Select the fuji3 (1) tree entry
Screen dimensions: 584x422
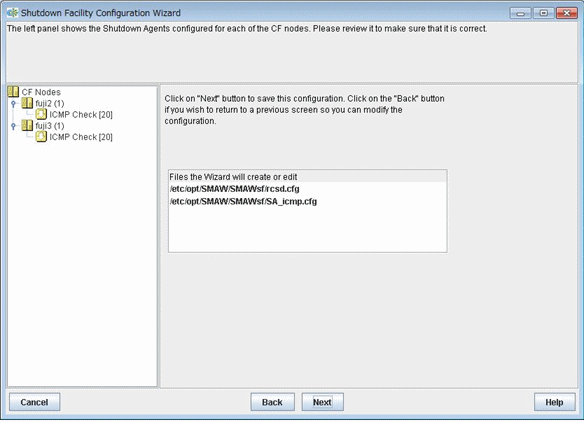coord(50,126)
